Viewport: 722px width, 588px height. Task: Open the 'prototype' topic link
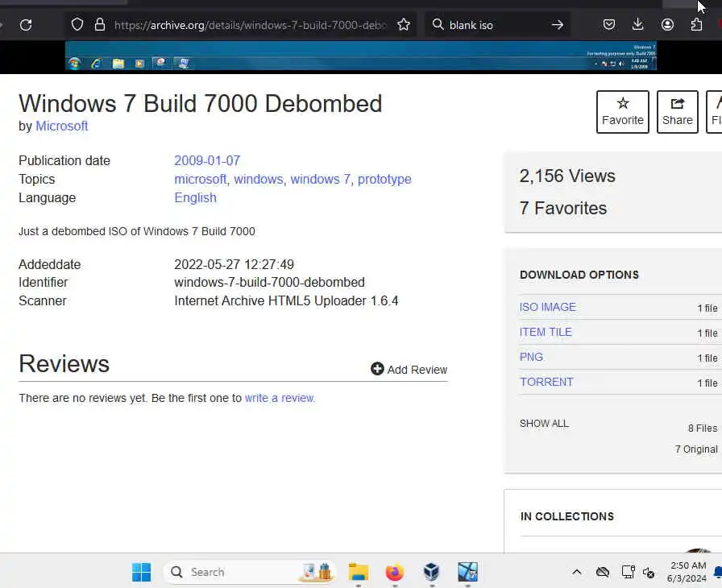(x=384, y=179)
